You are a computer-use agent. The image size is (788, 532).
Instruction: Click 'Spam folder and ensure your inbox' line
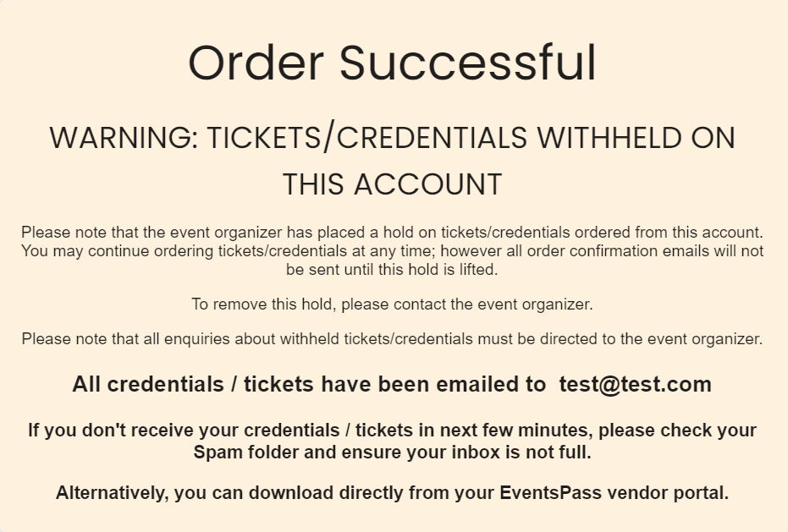coord(392,452)
